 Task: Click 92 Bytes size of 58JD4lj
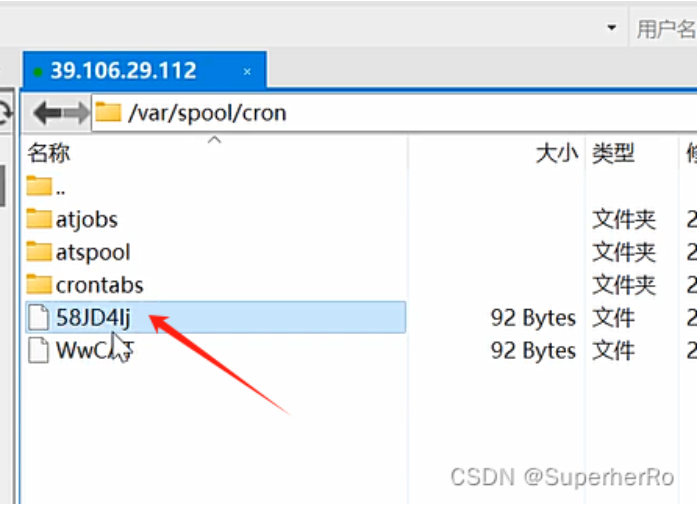point(533,318)
